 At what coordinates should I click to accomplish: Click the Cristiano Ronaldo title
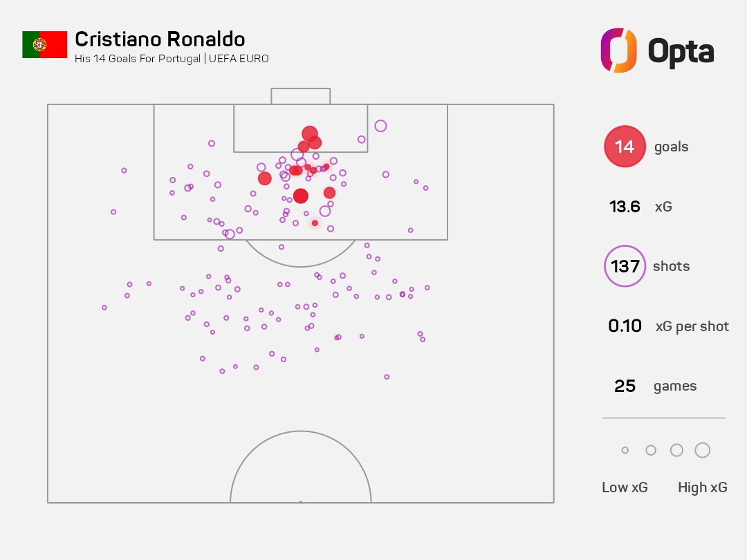[160, 39]
